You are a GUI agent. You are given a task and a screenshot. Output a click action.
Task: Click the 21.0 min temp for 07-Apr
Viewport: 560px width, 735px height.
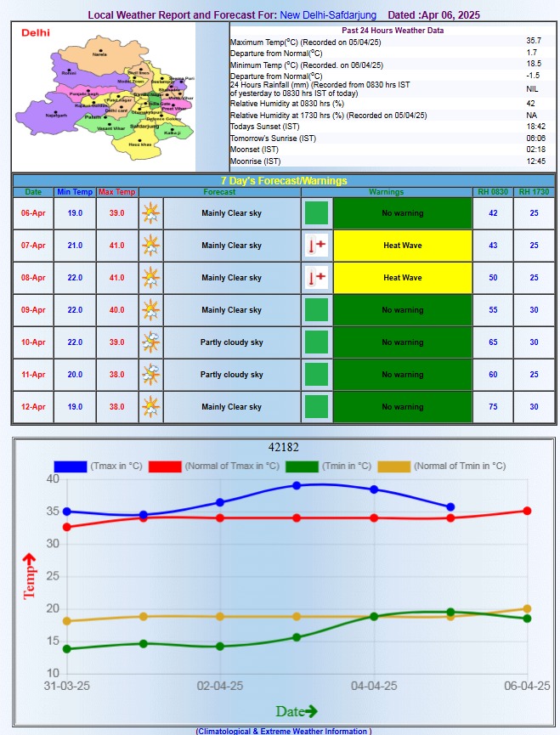pyautogui.click(x=75, y=246)
